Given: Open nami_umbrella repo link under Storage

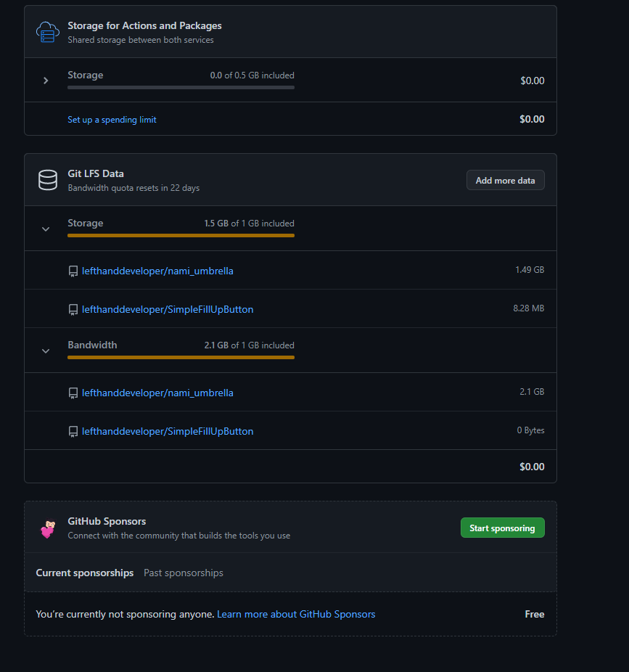Looking at the screenshot, I should pos(157,271).
